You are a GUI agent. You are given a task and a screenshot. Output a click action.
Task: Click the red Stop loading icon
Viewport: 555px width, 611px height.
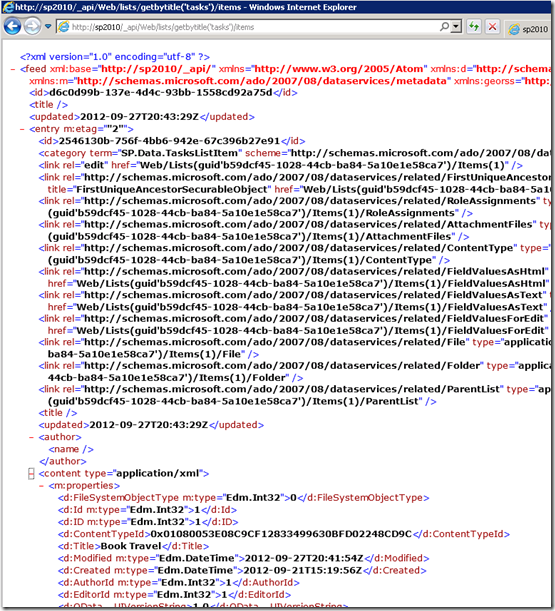click(x=493, y=26)
